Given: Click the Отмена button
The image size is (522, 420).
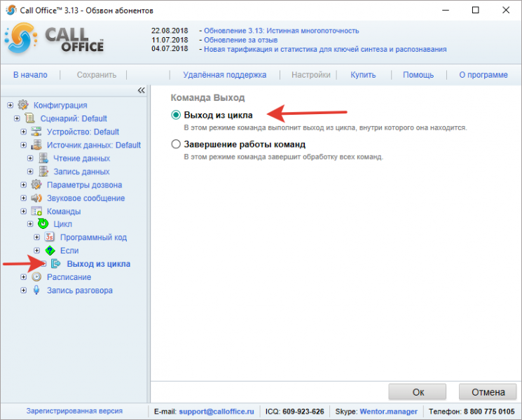Looking at the screenshot, I should click(x=488, y=392).
